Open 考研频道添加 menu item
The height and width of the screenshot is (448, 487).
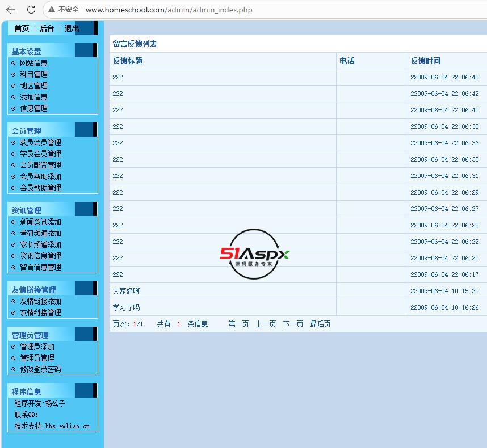[40, 233]
